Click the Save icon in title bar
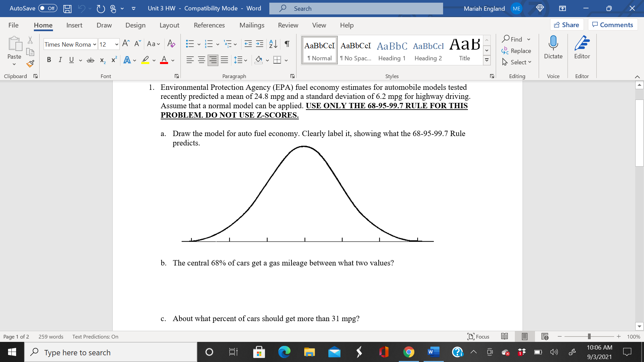Viewport: 644px width, 362px height. [67, 8]
